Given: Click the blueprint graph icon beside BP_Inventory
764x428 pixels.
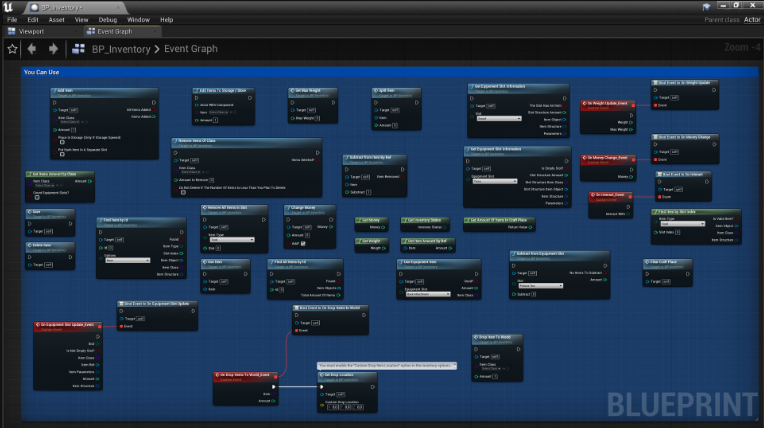Looking at the screenshot, I should point(78,49).
